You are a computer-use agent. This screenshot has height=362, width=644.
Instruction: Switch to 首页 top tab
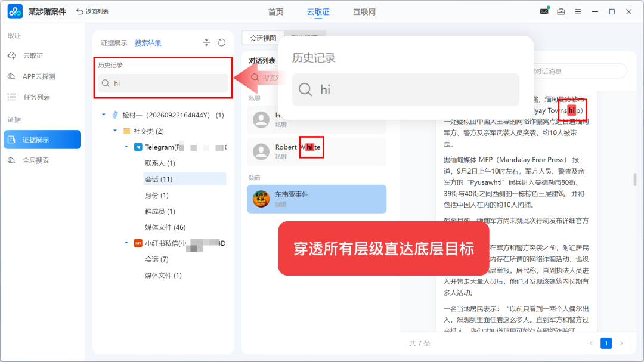(x=275, y=12)
